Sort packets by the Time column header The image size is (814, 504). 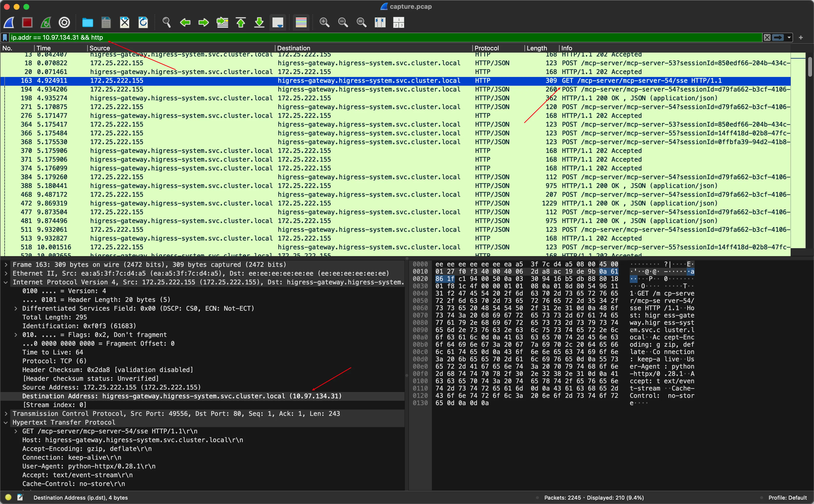point(60,48)
